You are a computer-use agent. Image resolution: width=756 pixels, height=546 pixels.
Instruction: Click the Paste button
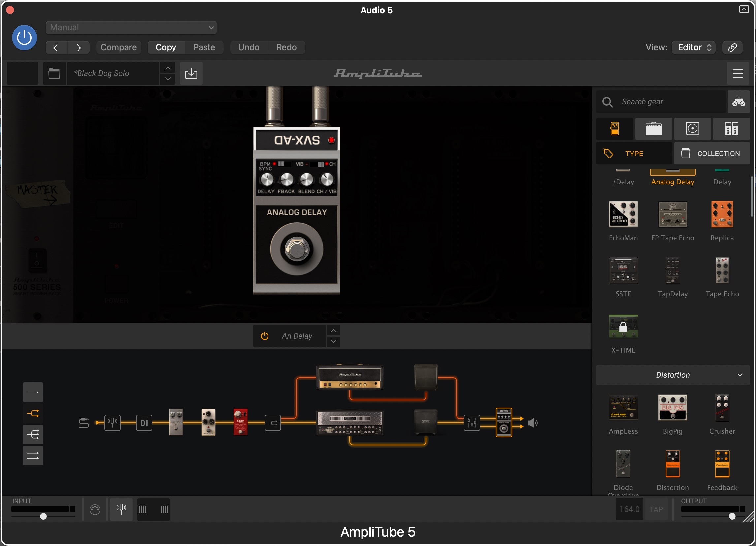pyautogui.click(x=204, y=47)
